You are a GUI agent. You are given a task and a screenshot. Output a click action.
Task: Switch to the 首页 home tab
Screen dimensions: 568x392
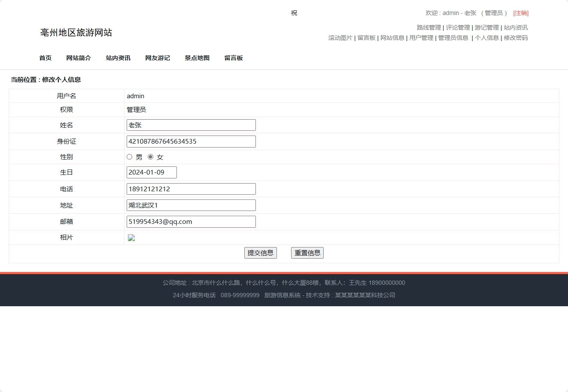point(45,58)
